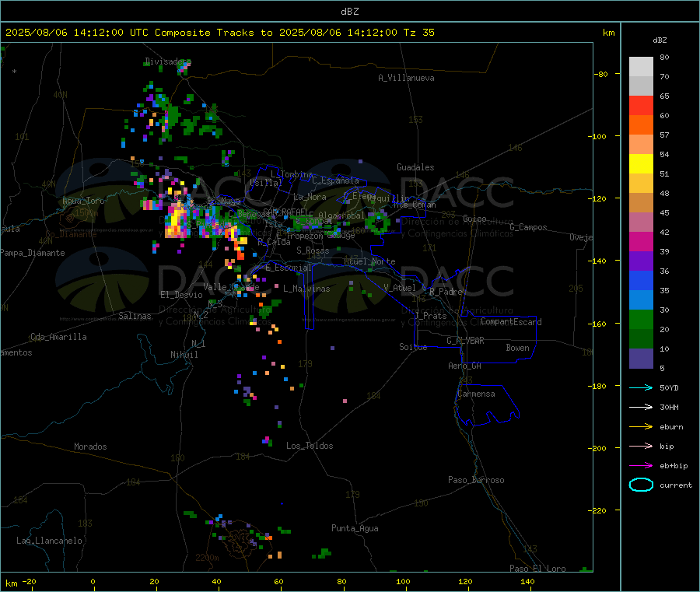
Task: Click the 'L_Malvinas' map label
Action: tap(306, 289)
